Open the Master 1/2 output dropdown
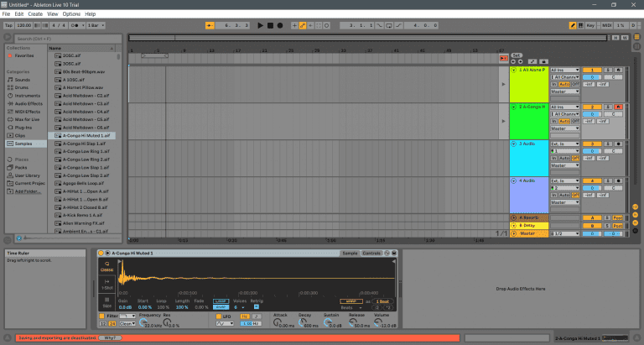The image size is (644, 345). pyautogui.click(x=564, y=233)
